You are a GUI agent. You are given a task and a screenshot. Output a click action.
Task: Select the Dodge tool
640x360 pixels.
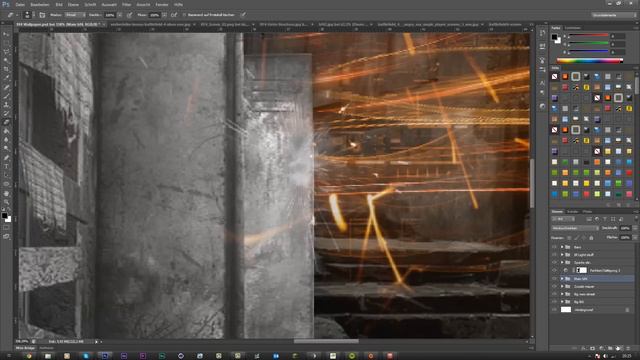[6, 149]
